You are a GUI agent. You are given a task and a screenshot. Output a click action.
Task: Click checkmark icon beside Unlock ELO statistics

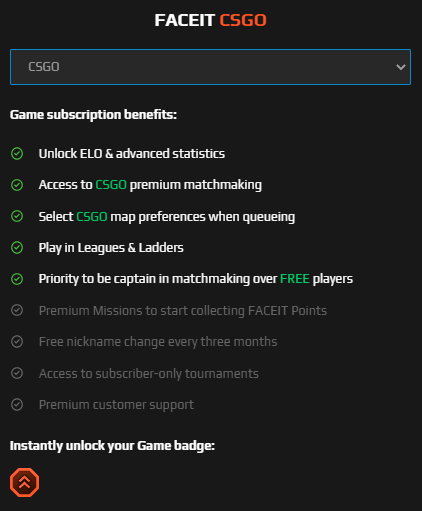pyautogui.click(x=17, y=154)
